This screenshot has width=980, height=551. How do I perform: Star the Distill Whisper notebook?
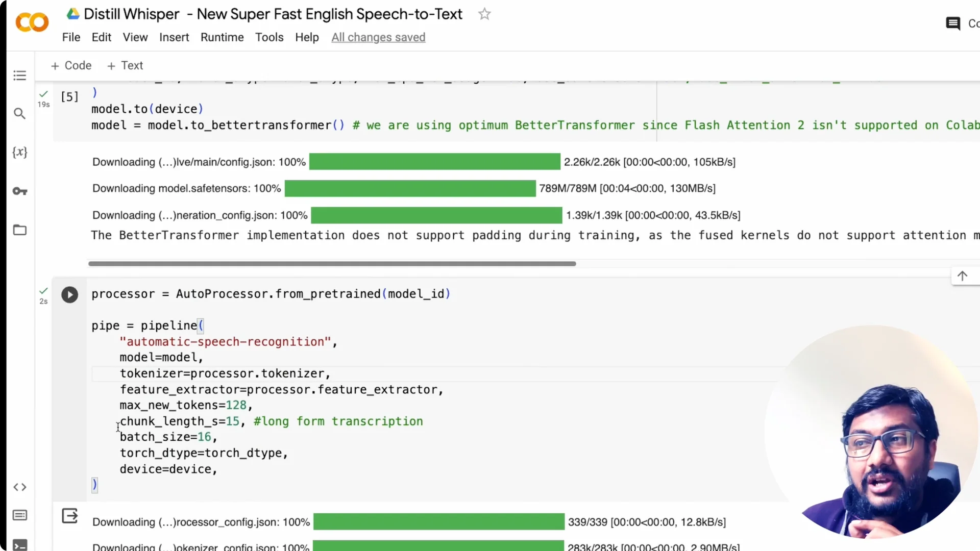click(484, 14)
